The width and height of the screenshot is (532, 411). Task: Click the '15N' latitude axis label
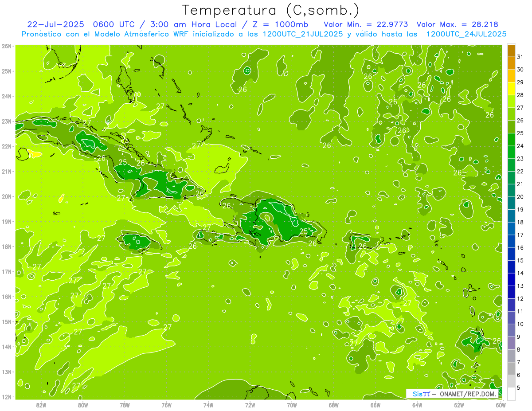tap(7, 321)
